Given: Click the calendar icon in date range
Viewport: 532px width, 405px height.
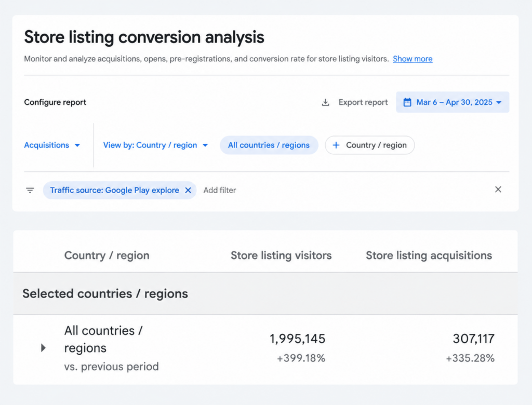Looking at the screenshot, I should coord(407,102).
